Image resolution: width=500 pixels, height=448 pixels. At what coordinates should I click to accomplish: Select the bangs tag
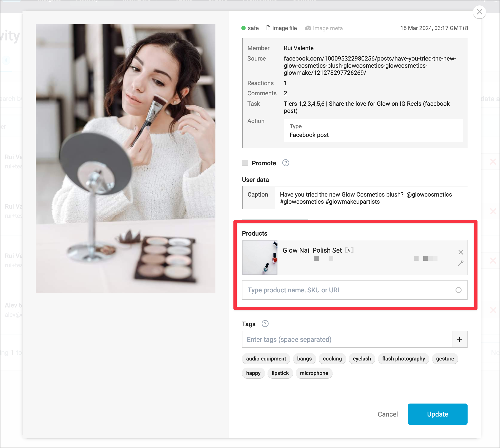coord(304,359)
